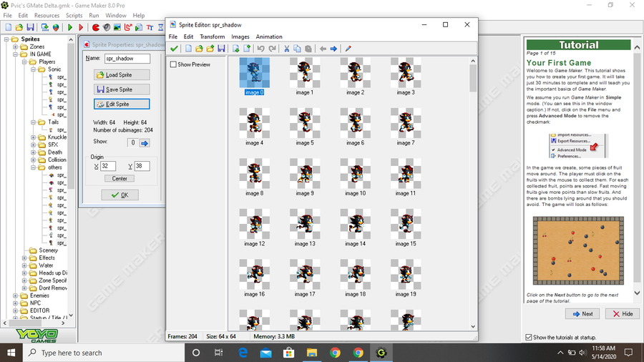This screenshot has height=362, width=644.
Task: Click the main toolbar new game icon
Action: coord(8,27)
